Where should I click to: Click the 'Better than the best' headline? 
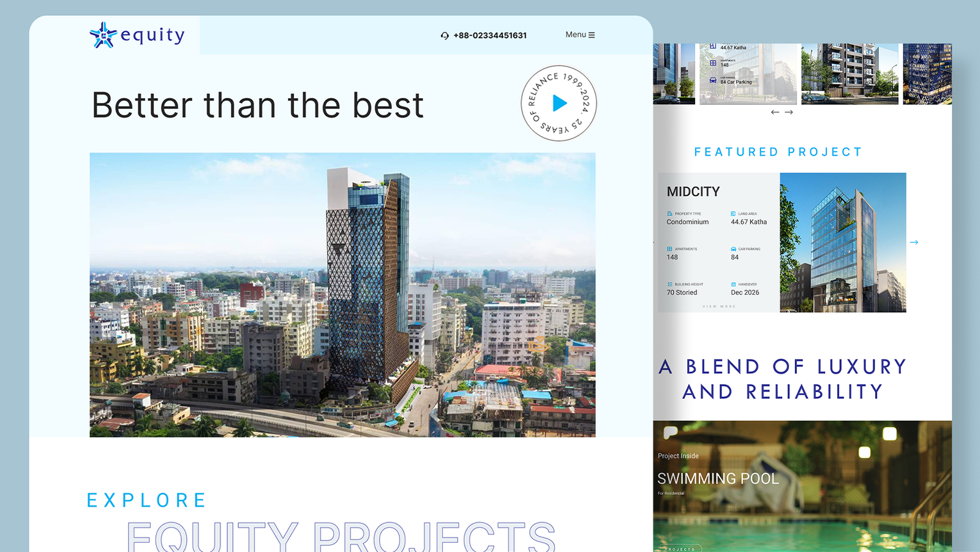point(257,105)
